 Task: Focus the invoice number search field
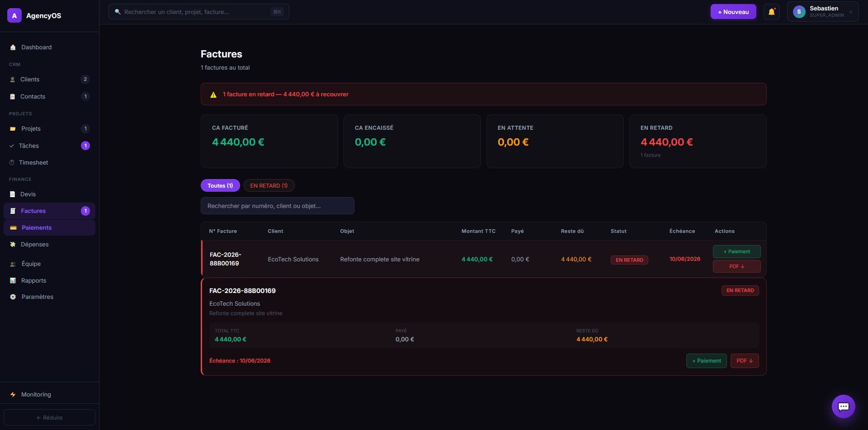pyautogui.click(x=278, y=206)
